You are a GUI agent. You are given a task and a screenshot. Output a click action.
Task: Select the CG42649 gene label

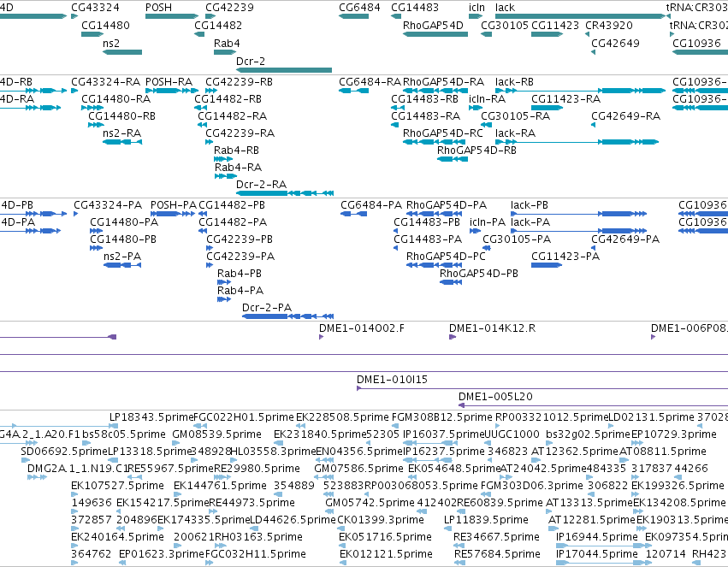click(x=615, y=43)
